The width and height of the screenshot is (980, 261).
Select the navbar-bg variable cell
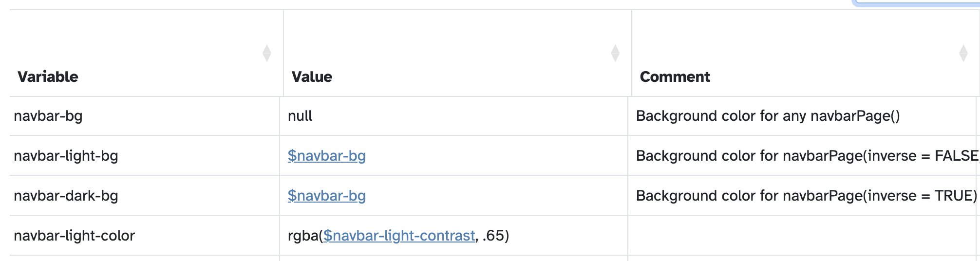click(48, 116)
